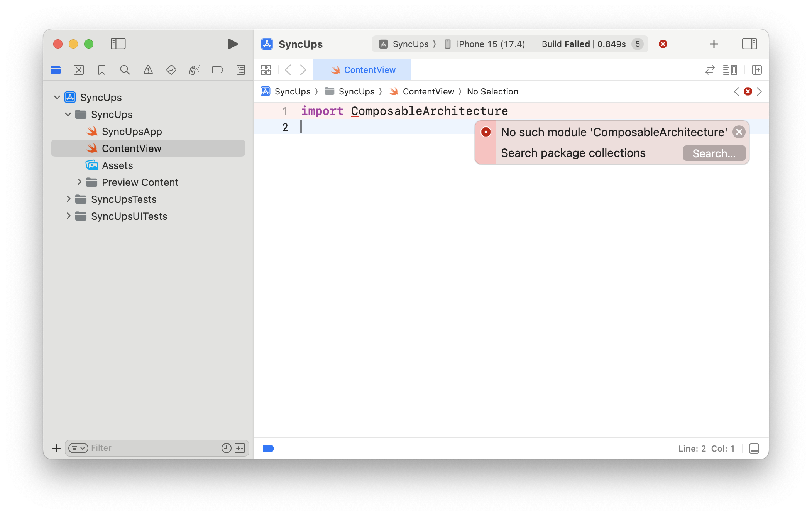Open the Find navigator magnifier icon

click(x=125, y=70)
